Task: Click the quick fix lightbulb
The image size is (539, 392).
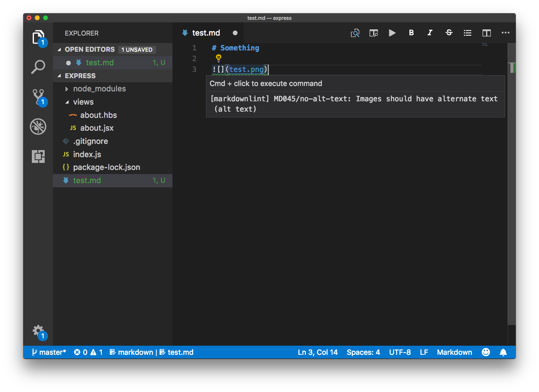Action: click(x=218, y=58)
